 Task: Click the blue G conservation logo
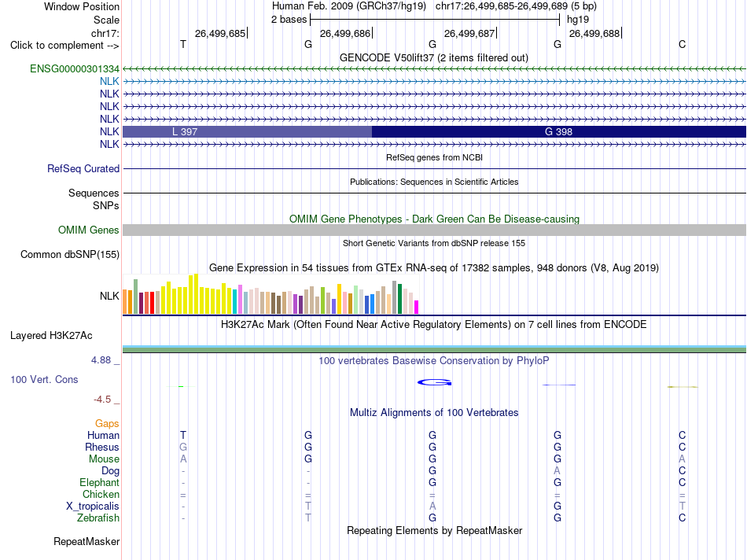tap(435, 382)
